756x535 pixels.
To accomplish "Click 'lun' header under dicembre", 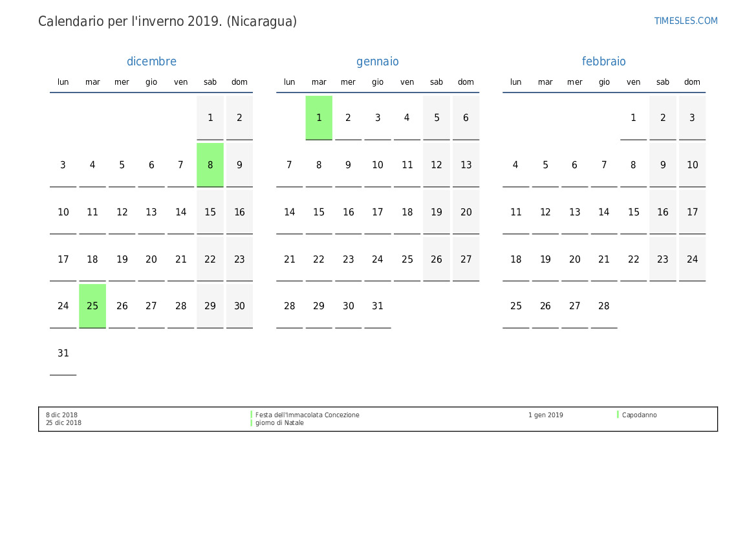I will tap(63, 82).
